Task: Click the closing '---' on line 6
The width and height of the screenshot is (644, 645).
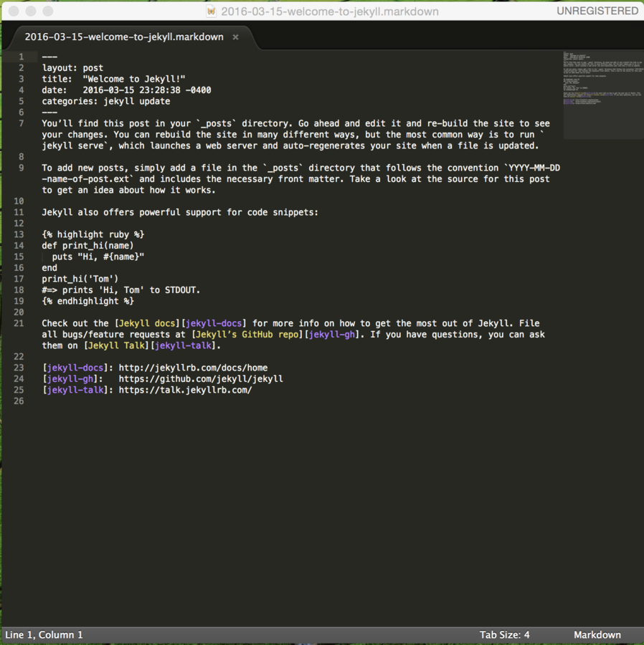Action: [49, 113]
